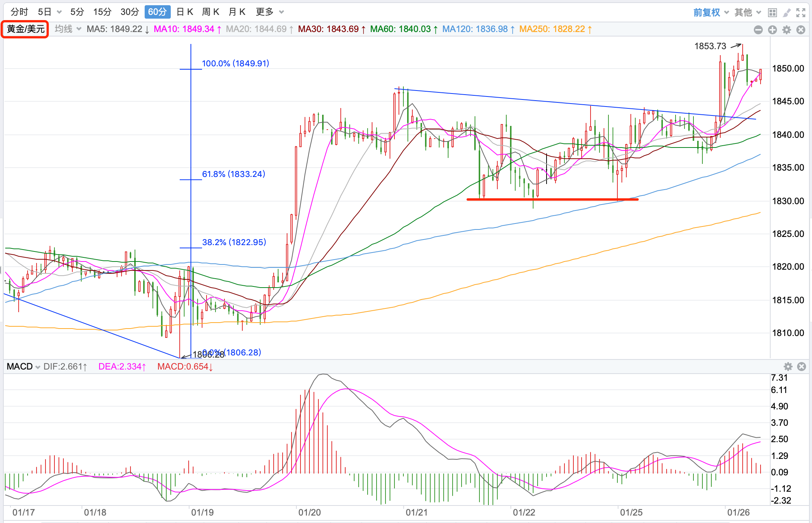The height and width of the screenshot is (523, 812).
Task: Click the minus zoom-out icon
Action: 758,30
